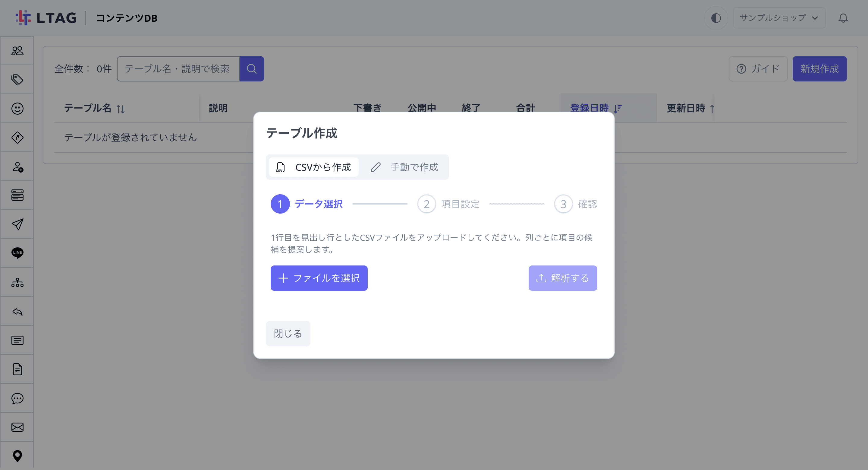The image size is (868, 470).
Task: Sort by 登録日時 column header
Action: coord(596,108)
